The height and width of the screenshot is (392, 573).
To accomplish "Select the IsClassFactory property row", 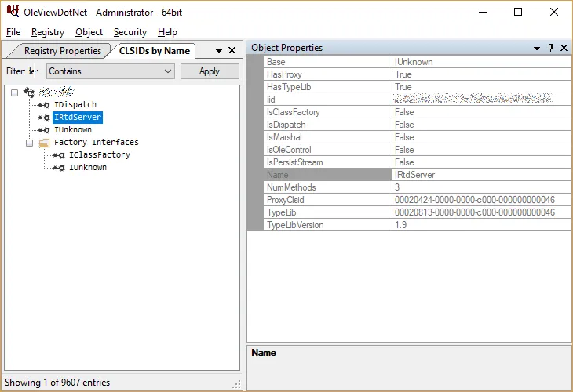I will (417, 112).
